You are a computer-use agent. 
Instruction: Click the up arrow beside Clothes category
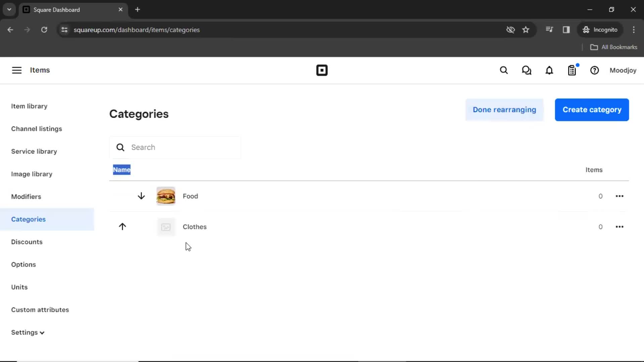[122, 226]
